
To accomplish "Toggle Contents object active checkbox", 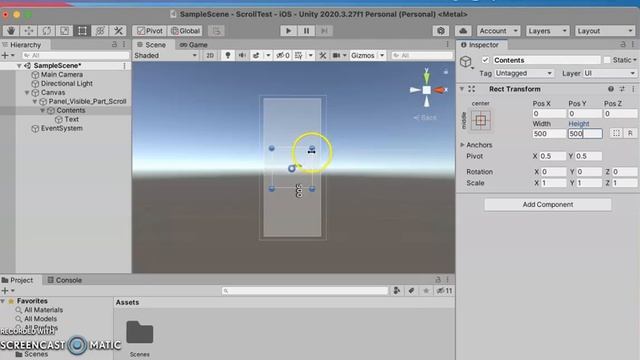I will pyautogui.click(x=485, y=60).
